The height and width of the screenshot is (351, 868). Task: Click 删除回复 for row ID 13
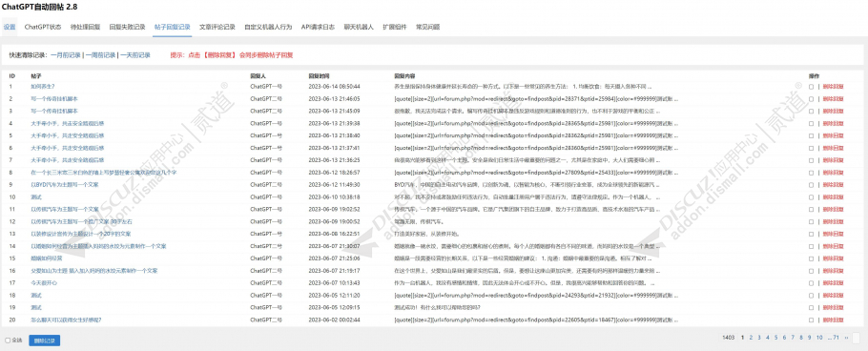point(833,234)
